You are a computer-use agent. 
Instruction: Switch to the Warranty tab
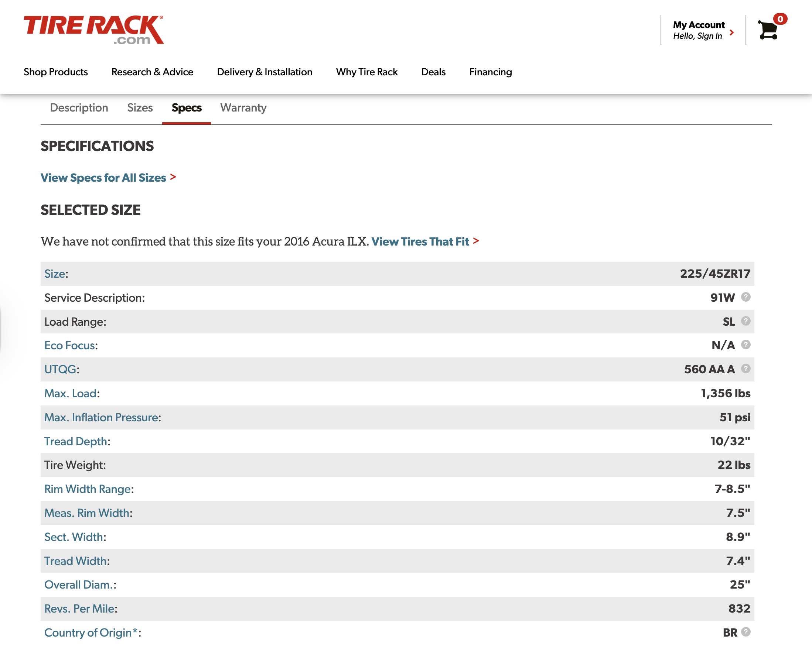[243, 108]
